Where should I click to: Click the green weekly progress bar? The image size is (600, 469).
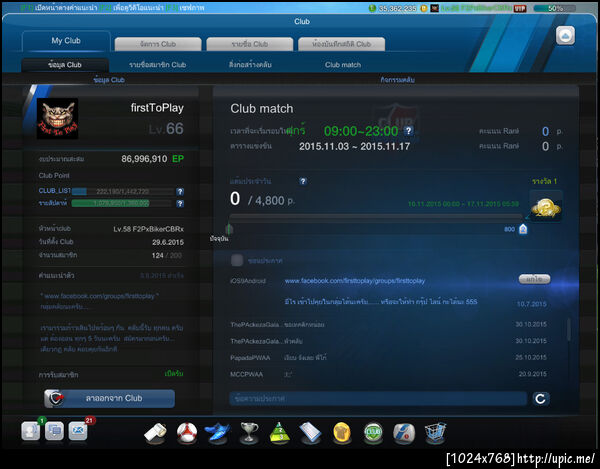tap(123, 204)
